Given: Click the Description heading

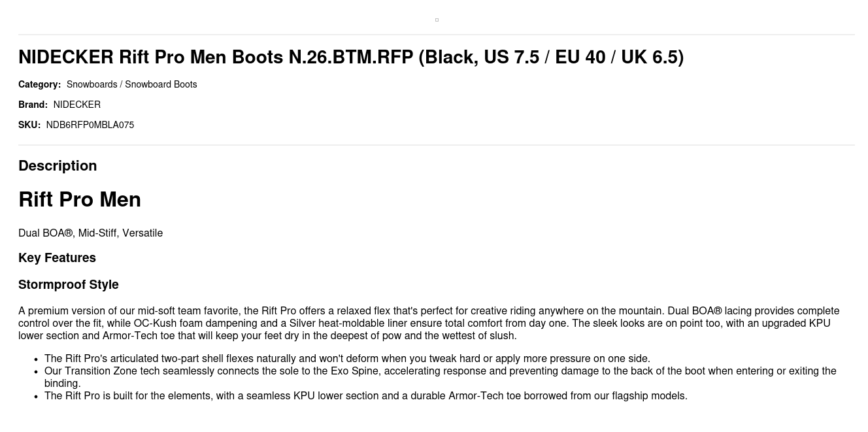Looking at the screenshot, I should click(x=58, y=166).
